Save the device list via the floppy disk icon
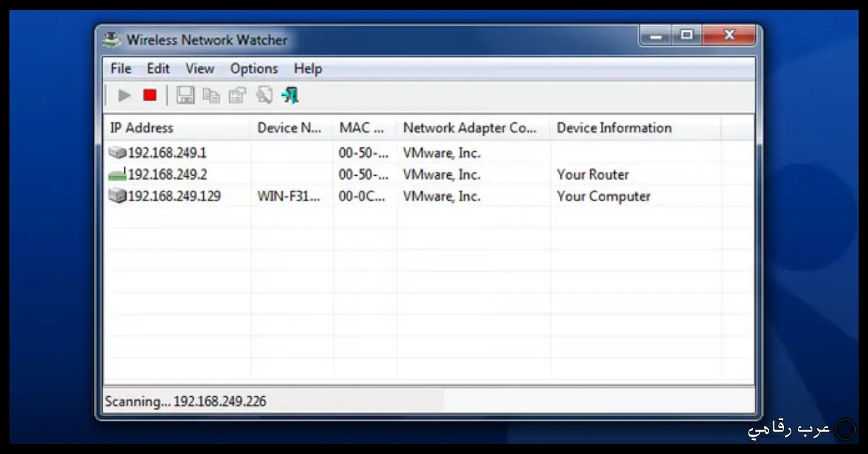Screen dimensions: 868x454 pos(185,95)
